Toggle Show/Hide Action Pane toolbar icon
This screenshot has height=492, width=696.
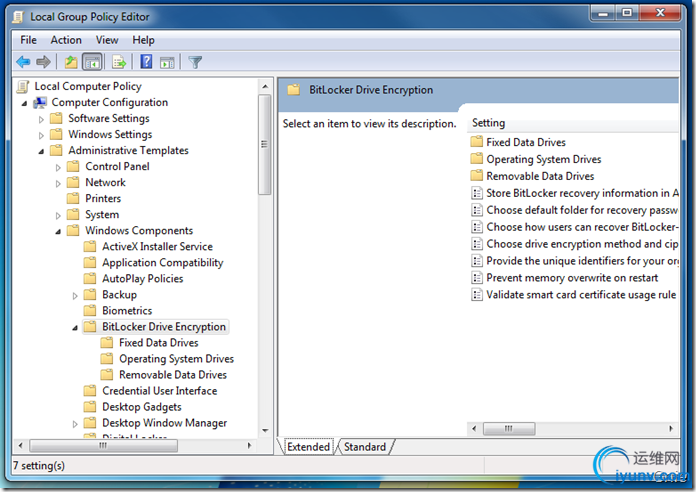[x=167, y=63]
